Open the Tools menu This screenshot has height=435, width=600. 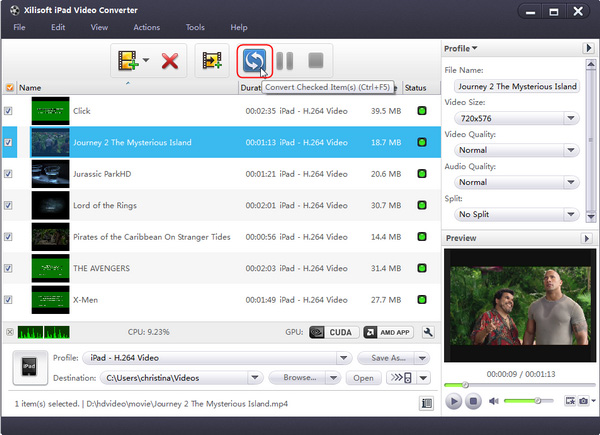195,27
